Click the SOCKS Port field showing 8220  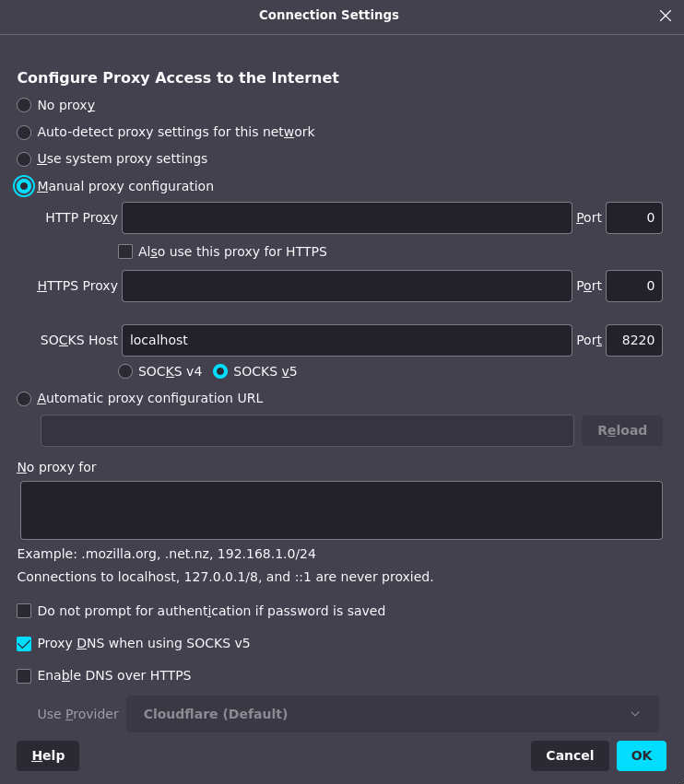click(633, 340)
